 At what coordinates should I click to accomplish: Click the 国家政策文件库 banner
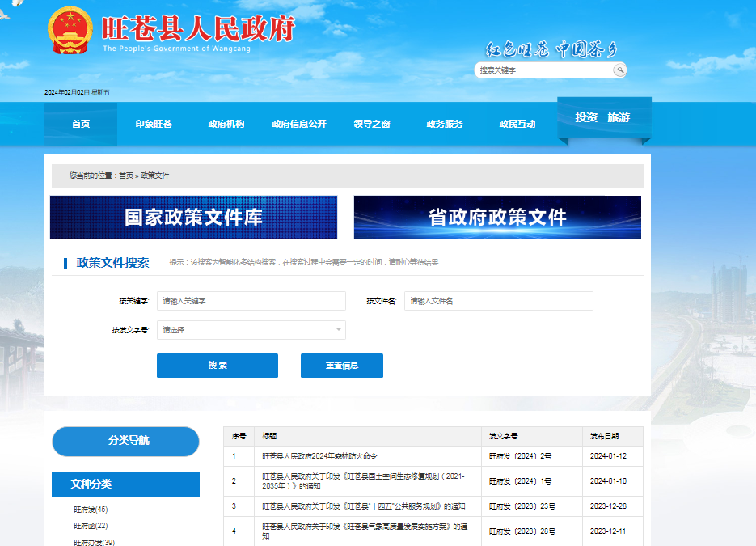193,217
